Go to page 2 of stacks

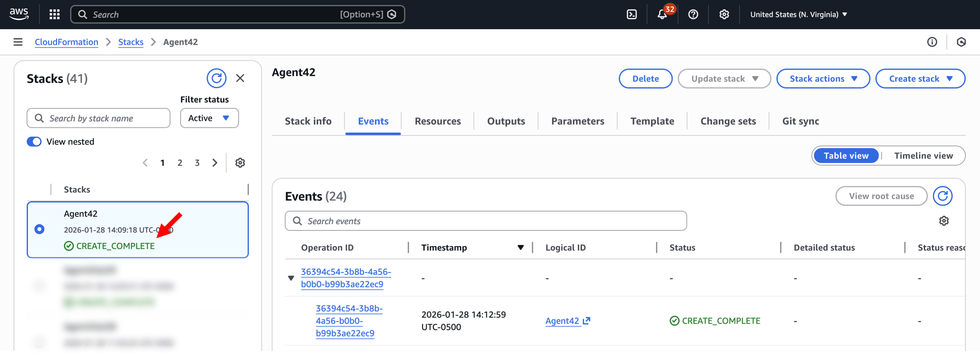tap(180, 163)
